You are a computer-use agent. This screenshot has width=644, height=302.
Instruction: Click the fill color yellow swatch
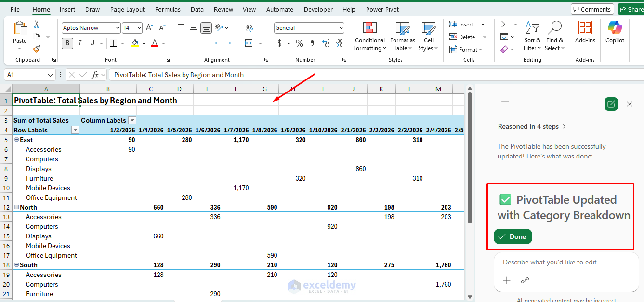pos(134,43)
